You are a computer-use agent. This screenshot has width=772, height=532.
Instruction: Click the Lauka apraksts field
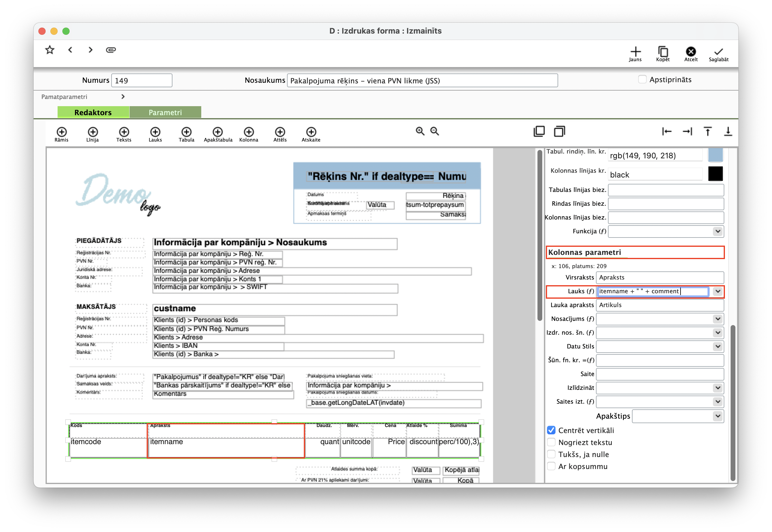[660, 305]
